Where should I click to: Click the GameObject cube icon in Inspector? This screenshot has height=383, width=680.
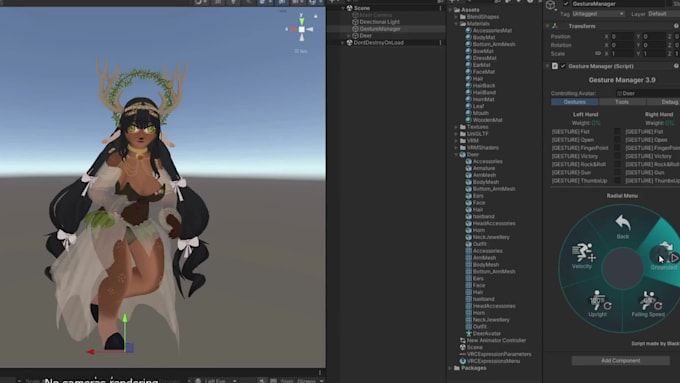pyautogui.click(x=550, y=5)
